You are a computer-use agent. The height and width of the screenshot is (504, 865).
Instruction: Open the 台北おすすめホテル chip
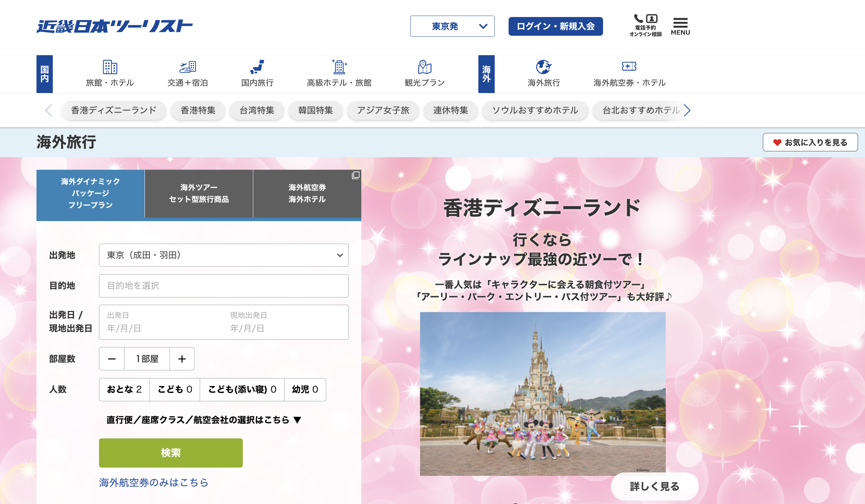tap(639, 110)
